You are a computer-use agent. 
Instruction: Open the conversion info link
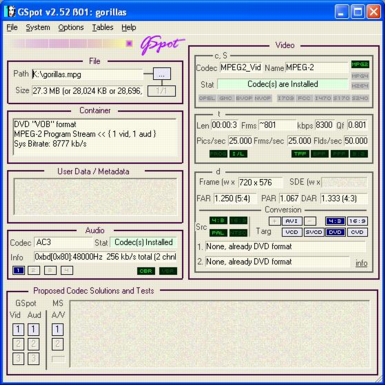click(361, 263)
